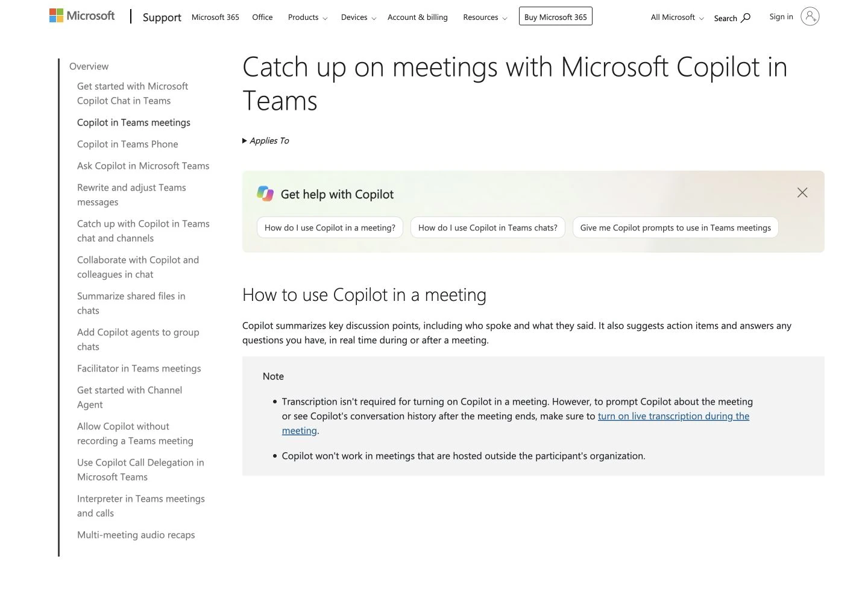Click the Microsoft logo
This screenshot has width=868, height=603.
[x=82, y=16]
